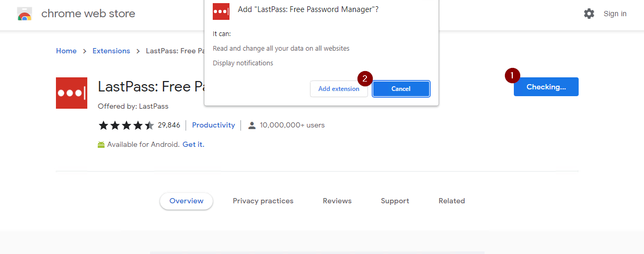Image resolution: width=644 pixels, height=254 pixels.
Task: Open the settings gear icon
Action: [589, 14]
